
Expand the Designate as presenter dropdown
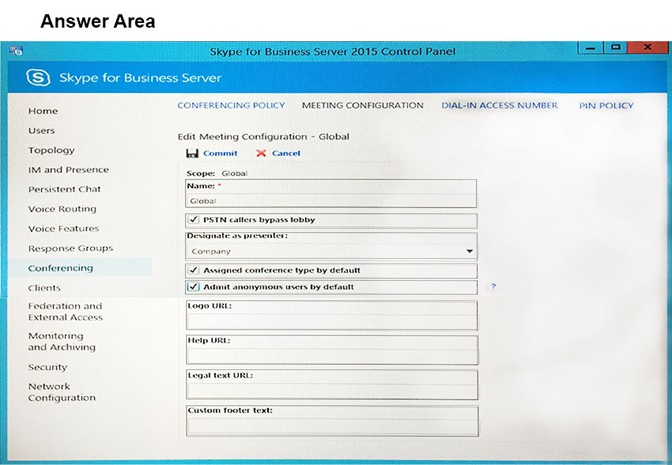click(x=469, y=251)
